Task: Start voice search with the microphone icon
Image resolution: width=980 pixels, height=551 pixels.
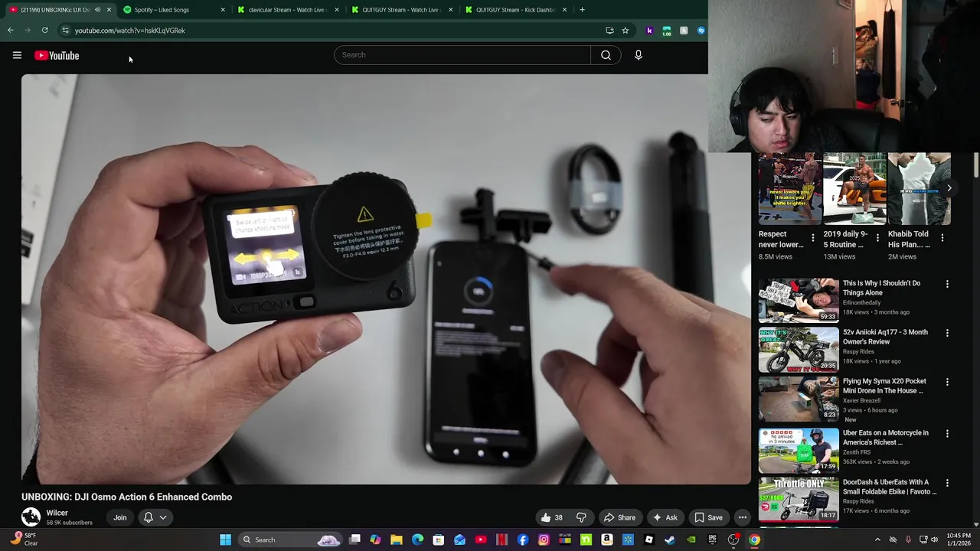Action: [638, 55]
